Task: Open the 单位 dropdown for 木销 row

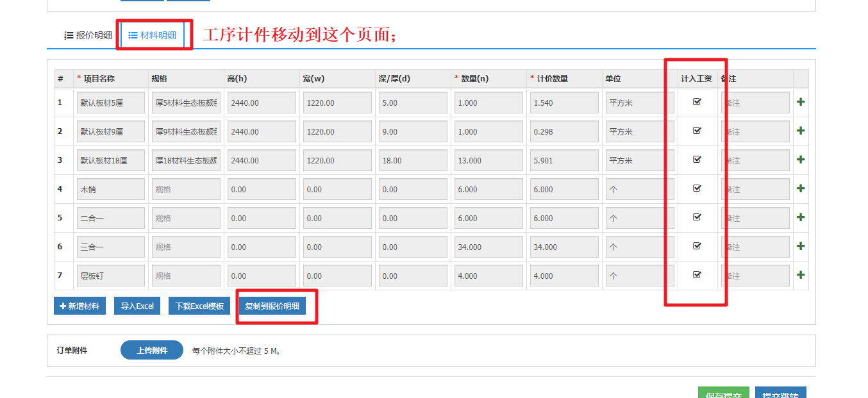Action: coord(639,189)
